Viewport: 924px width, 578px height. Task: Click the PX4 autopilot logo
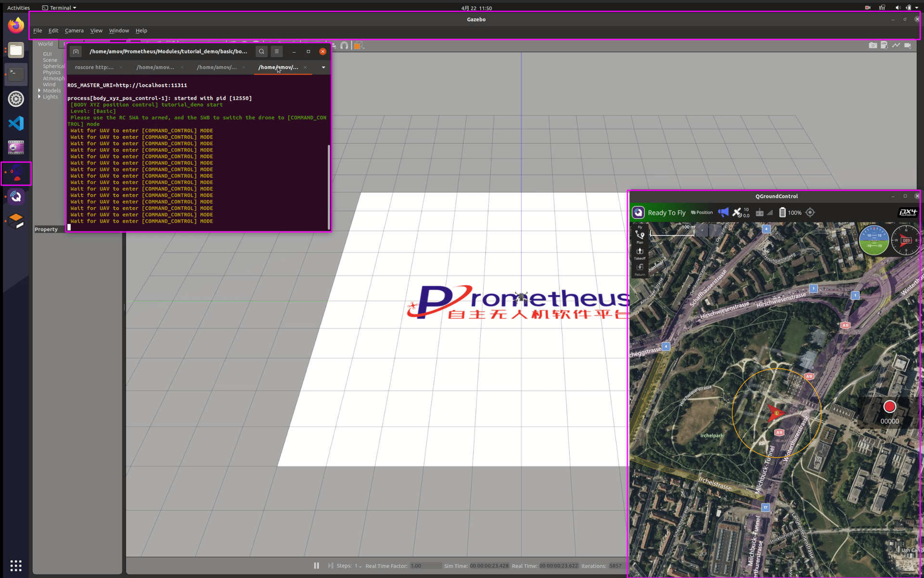[x=908, y=213]
